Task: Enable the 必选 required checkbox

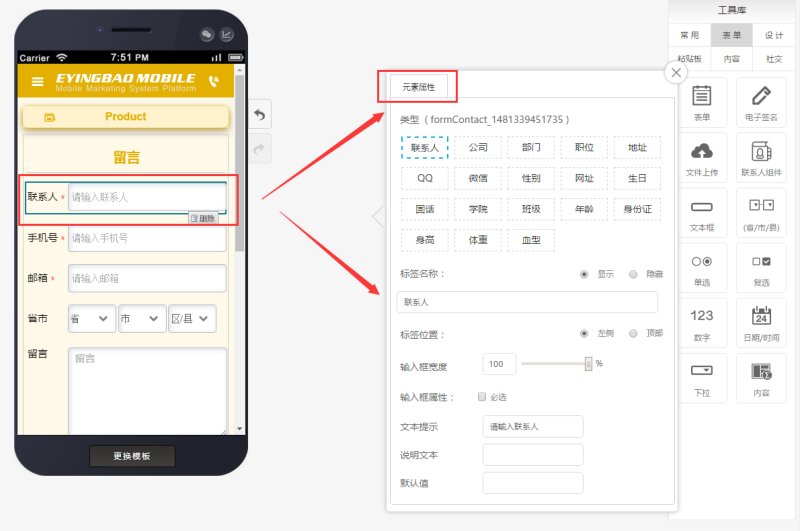Action: (483, 396)
